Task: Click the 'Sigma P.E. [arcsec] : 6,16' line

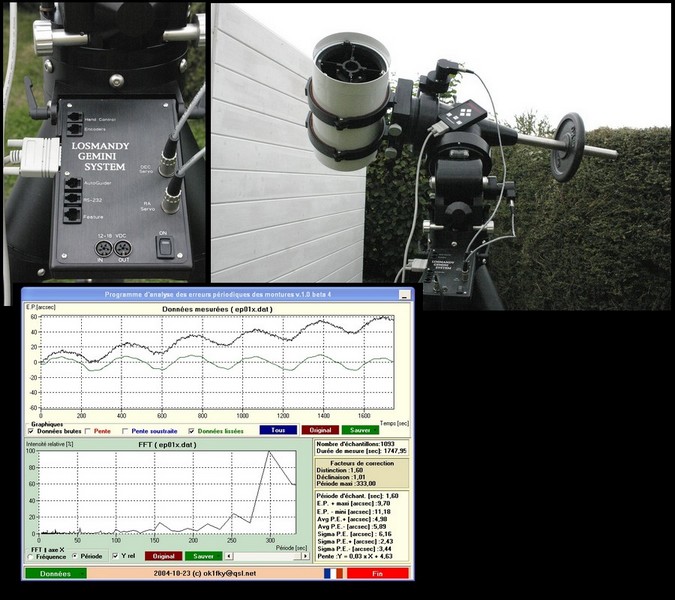Action: (x=354, y=534)
